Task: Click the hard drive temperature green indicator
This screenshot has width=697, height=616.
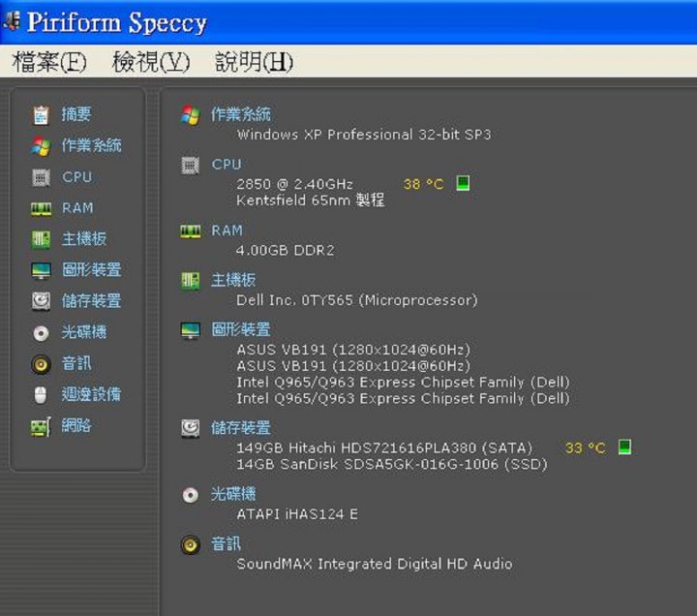Action: (x=624, y=447)
